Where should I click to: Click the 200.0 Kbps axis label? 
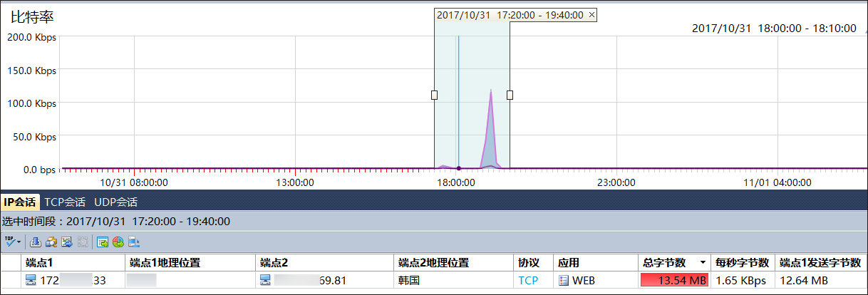click(31, 37)
